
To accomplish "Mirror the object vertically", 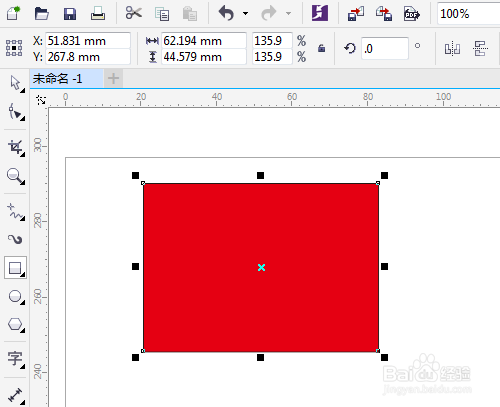I will pos(480,49).
